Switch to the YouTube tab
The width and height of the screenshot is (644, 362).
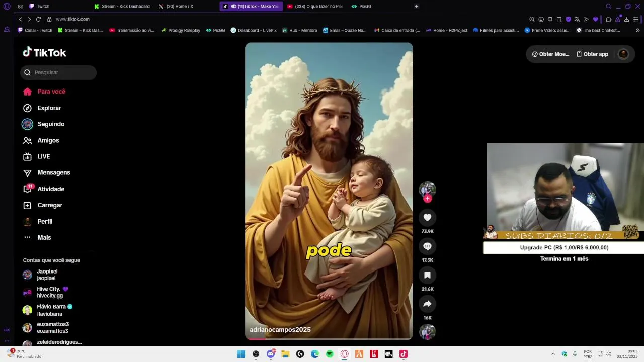click(x=315, y=6)
